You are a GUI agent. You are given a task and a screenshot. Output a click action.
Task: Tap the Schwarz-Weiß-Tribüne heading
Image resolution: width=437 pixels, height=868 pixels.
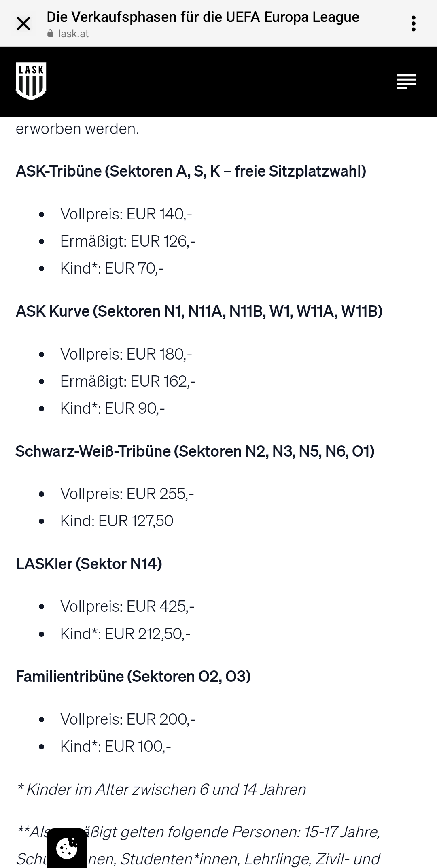(x=195, y=451)
